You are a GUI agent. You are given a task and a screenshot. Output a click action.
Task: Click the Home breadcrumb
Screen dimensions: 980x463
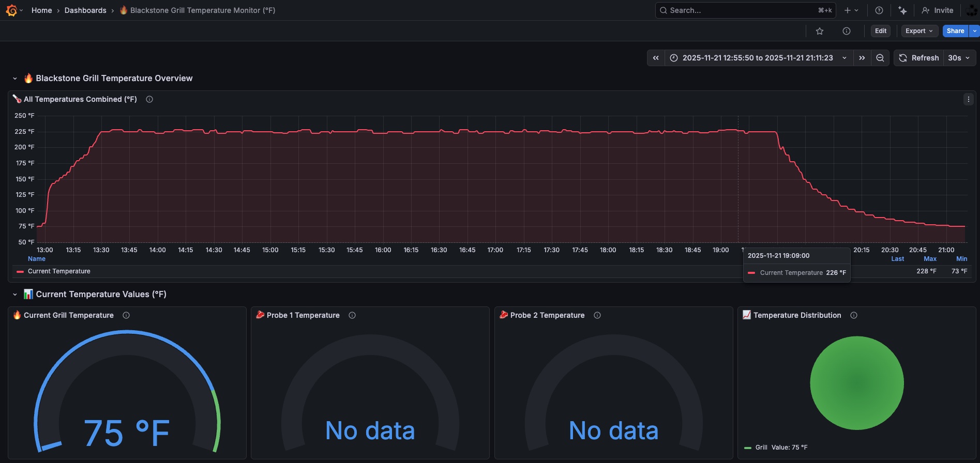tap(41, 10)
